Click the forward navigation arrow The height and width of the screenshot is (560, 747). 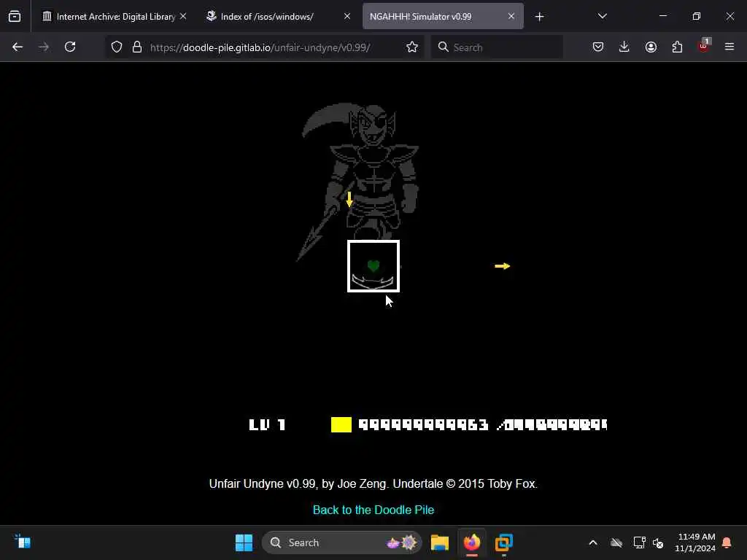(x=44, y=47)
